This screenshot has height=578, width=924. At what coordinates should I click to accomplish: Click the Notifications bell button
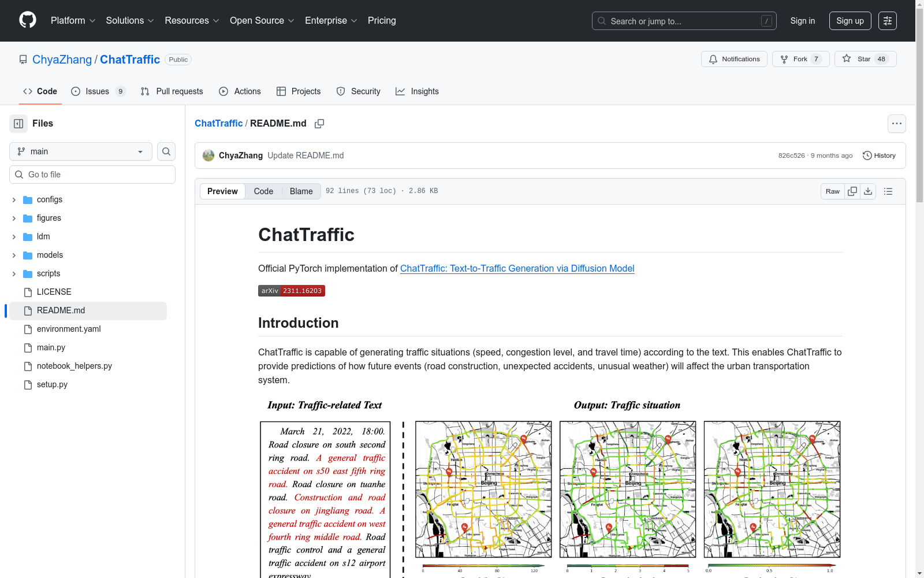[734, 59]
